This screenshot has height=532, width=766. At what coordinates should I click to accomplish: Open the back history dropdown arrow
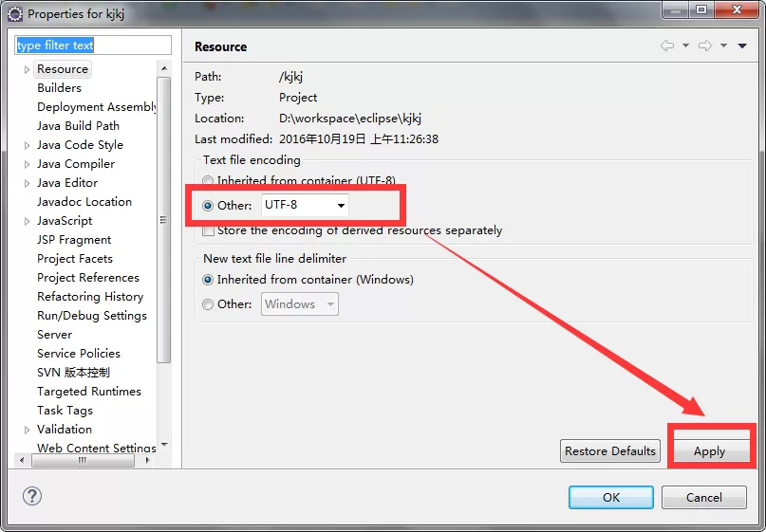pos(686,46)
